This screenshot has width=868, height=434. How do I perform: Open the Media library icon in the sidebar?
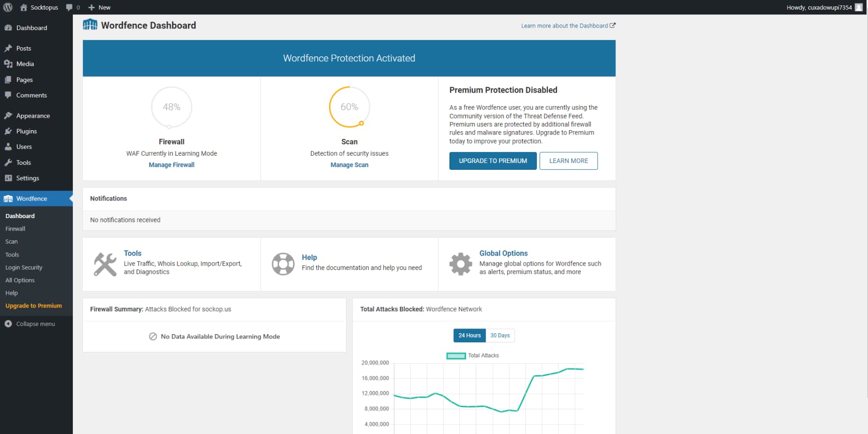tap(8, 64)
